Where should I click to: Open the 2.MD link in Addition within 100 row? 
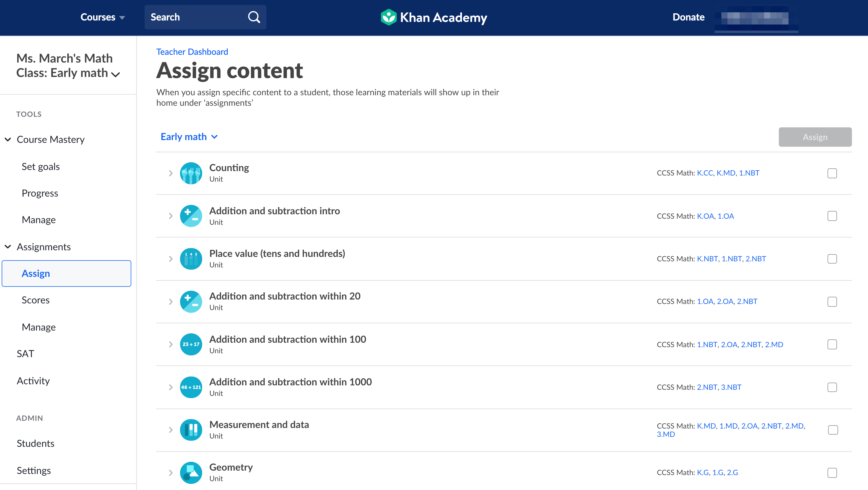coord(774,344)
